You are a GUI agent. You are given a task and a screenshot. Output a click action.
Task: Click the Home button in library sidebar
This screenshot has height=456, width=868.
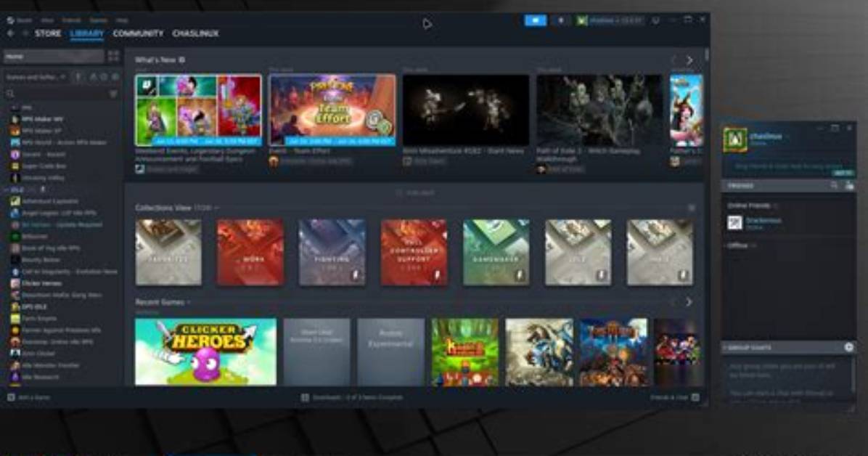(x=54, y=56)
